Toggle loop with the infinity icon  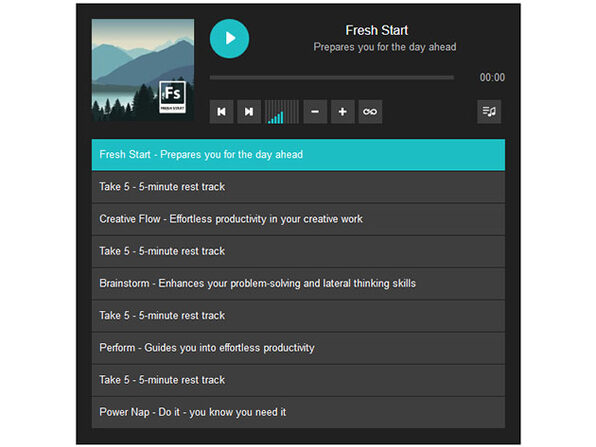(370, 112)
